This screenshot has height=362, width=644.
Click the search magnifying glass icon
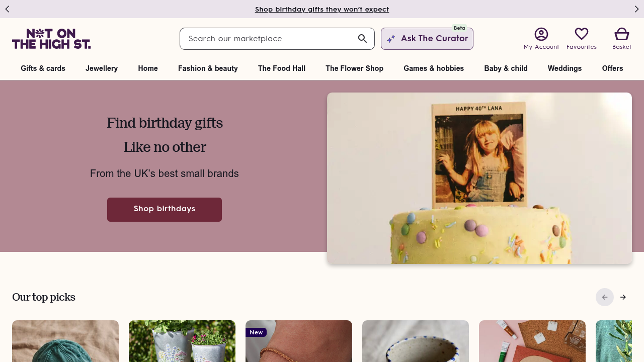click(362, 39)
